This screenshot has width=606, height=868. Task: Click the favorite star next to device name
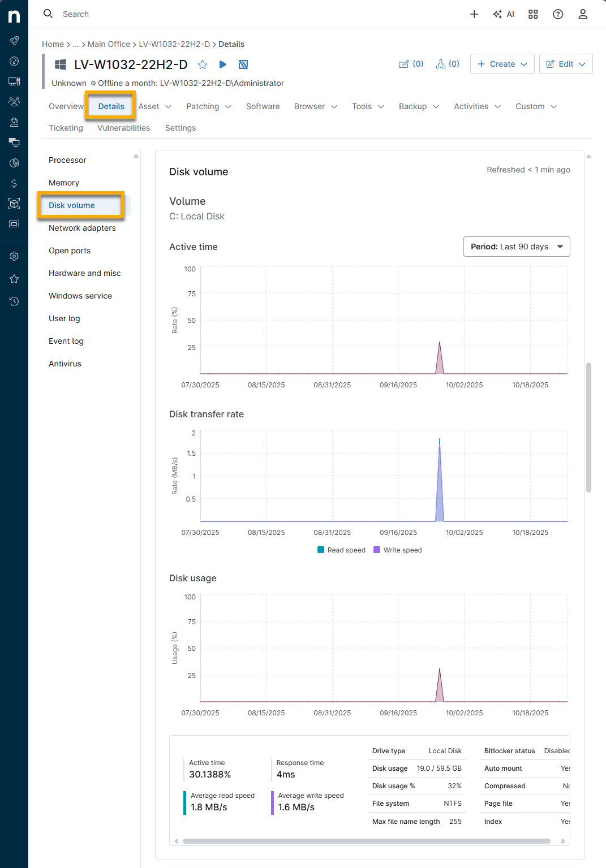click(203, 64)
